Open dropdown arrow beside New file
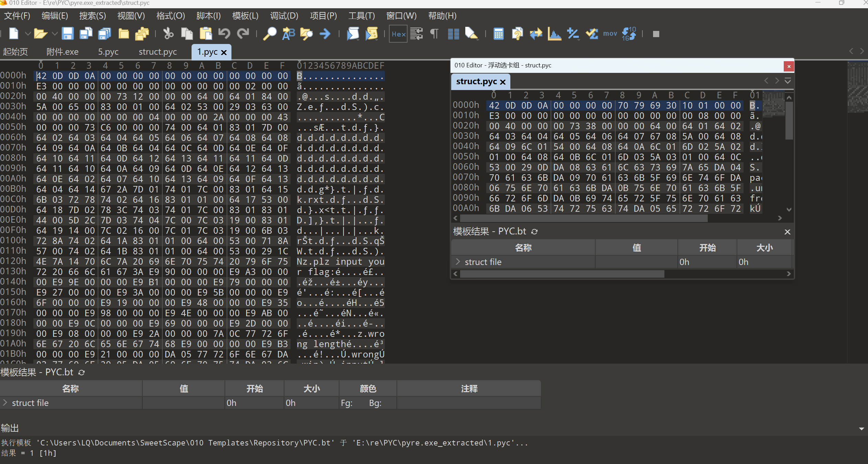Image resolution: width=868 pixels, height=464 pixels. tap(28, 34)
